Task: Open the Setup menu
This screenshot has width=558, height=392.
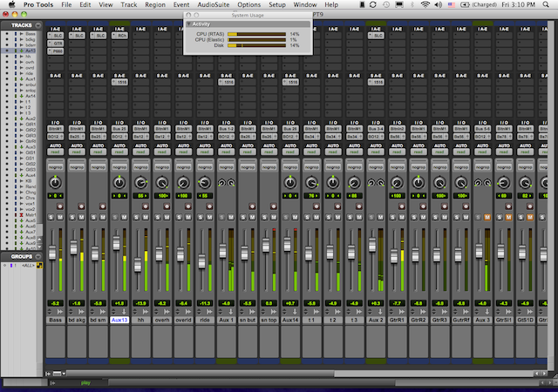Action: click(x=277, y=4)
